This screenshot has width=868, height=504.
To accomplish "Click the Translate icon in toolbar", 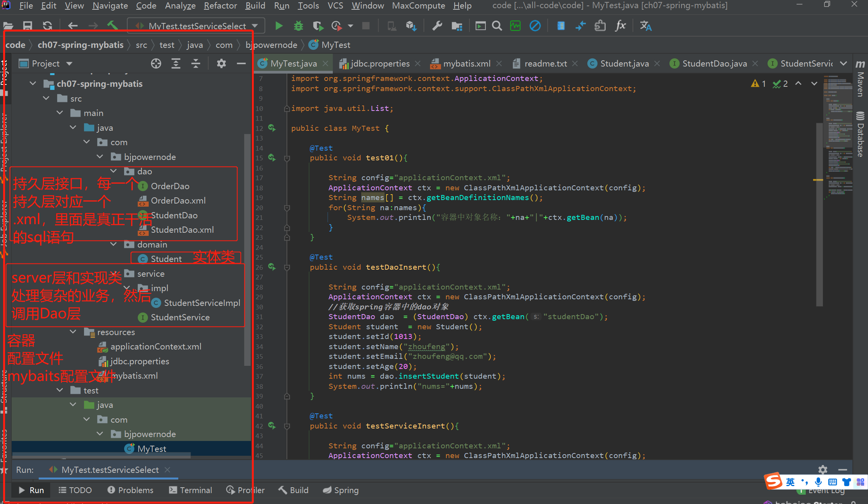I will (646, 26).
